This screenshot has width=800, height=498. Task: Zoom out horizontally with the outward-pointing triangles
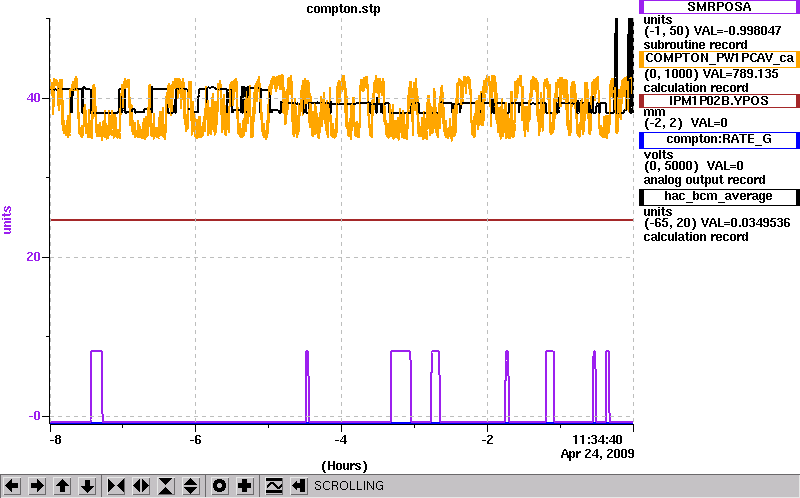coord(141,486)
